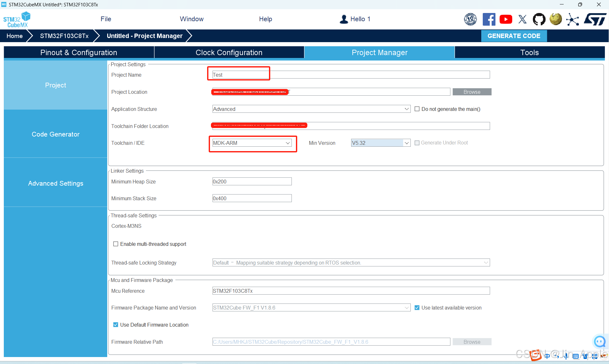Image resolution: width=609 pixels, height=364 pixels.
Task: Open the YouTube icon link
Action: [x=506, y=19]
